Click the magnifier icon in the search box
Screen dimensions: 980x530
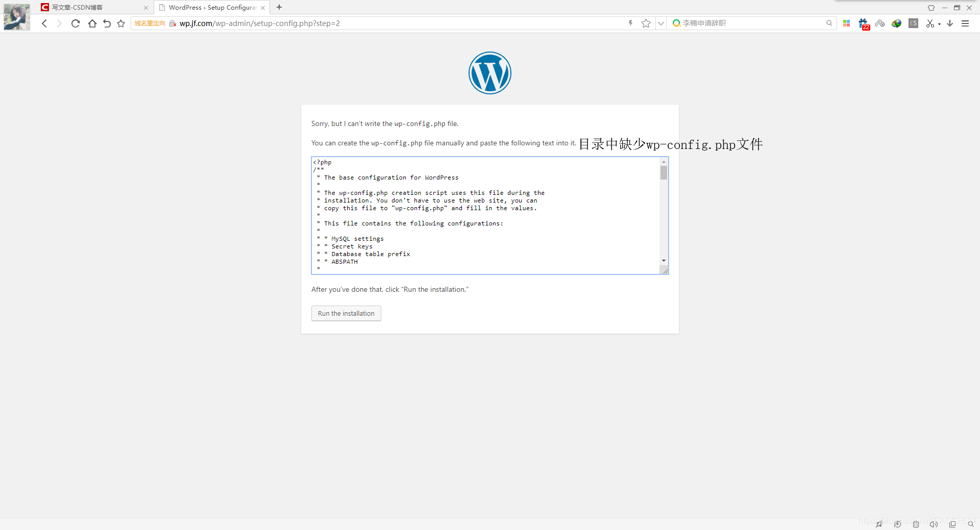click(829, 23)
